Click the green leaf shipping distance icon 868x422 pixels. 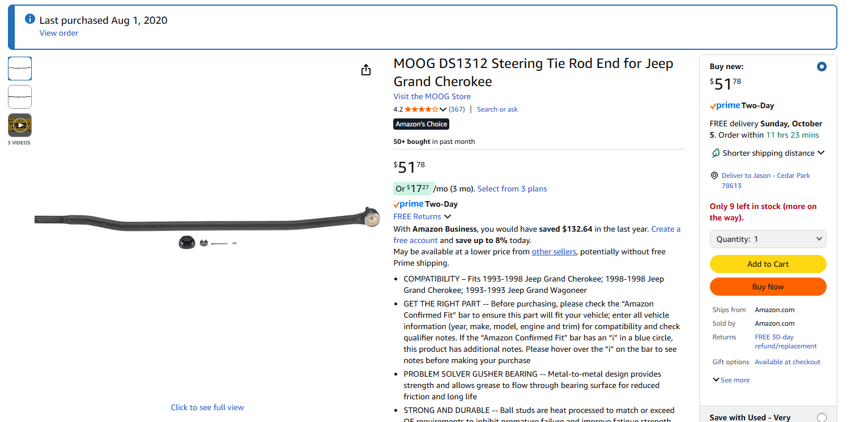[x=716, y=153]
